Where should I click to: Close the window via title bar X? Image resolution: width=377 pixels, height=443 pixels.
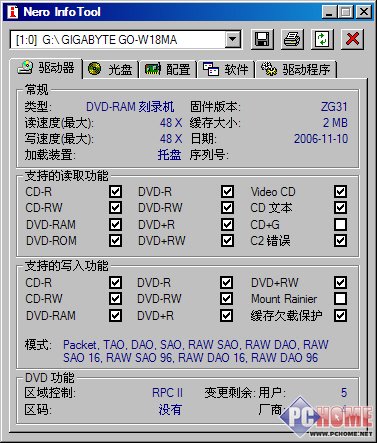click(363, 12)
